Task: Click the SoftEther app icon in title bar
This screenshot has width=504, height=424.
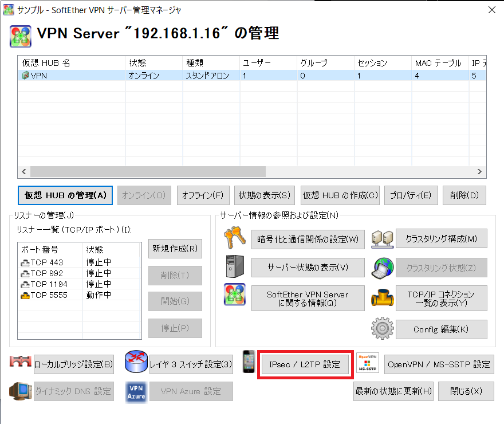Action: point(9,10)
